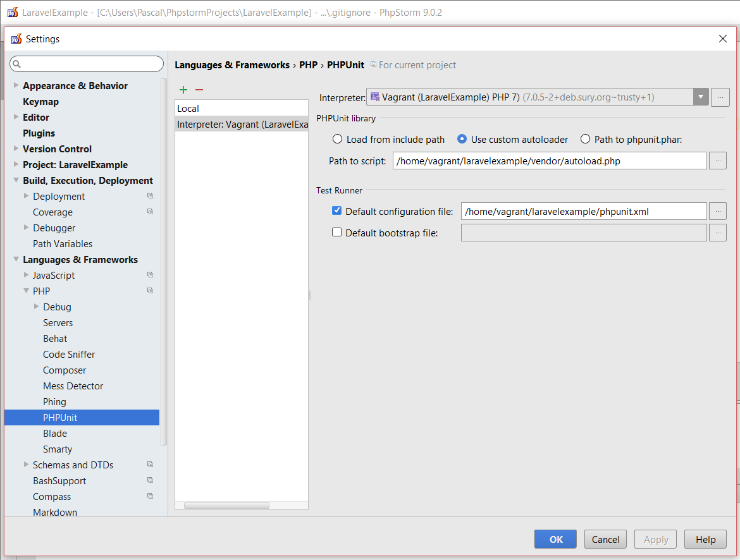Click the settings search field
Screen dimensions: 740x560
(87, 64)
